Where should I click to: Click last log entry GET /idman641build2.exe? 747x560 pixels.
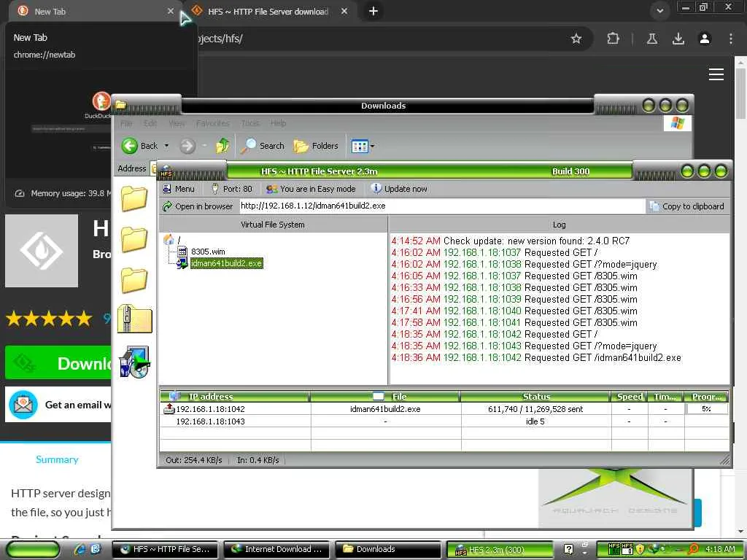coord(536,357)
